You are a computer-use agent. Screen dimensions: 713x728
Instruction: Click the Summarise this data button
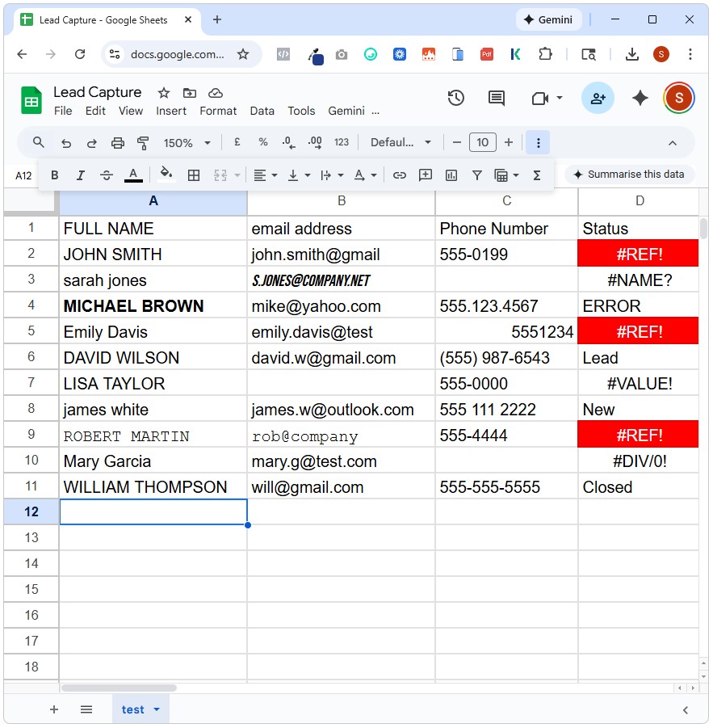(x=630, y=175)
